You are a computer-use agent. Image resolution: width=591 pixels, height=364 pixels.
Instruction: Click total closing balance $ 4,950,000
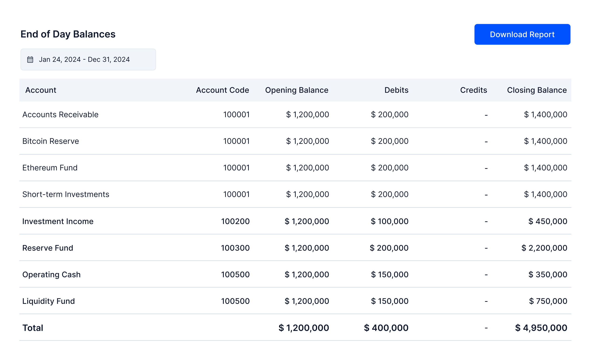(x=541, y=328)
